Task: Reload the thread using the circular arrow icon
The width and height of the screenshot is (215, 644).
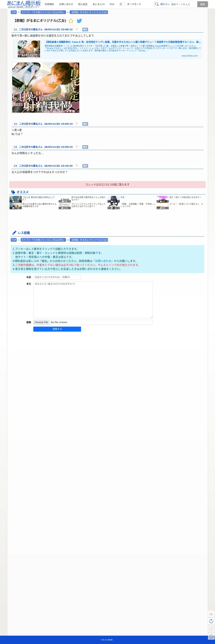Action: [211, 621]
